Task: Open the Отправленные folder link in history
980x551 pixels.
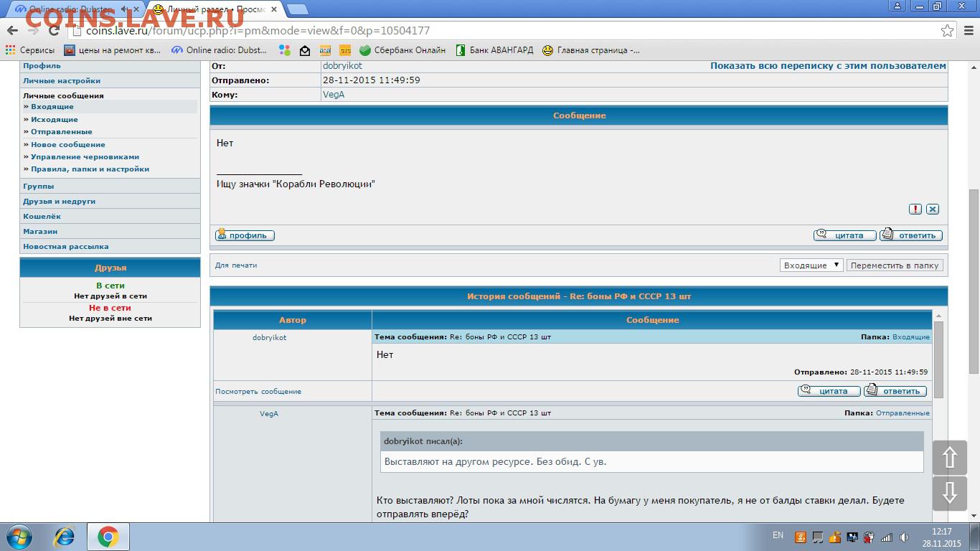Action: 903,413
